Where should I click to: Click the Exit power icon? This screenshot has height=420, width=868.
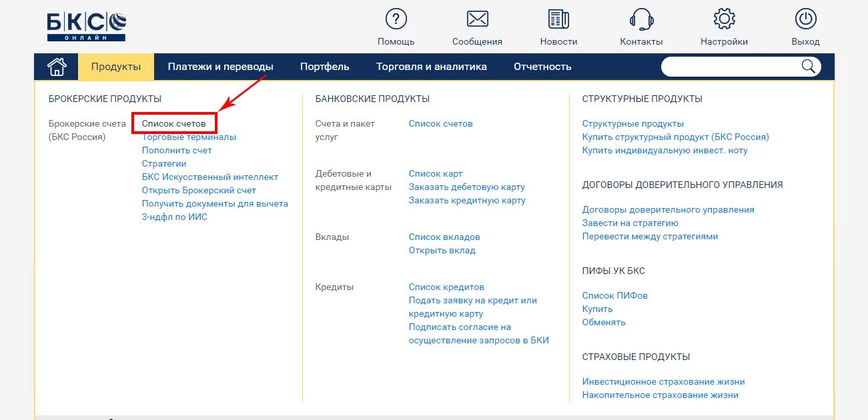point(806,19)
